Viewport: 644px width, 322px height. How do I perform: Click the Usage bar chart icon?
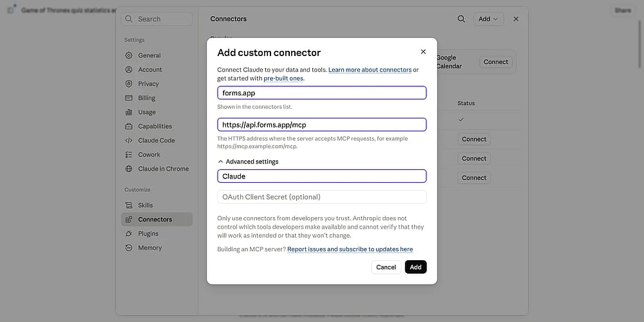[x=129, y=112]
